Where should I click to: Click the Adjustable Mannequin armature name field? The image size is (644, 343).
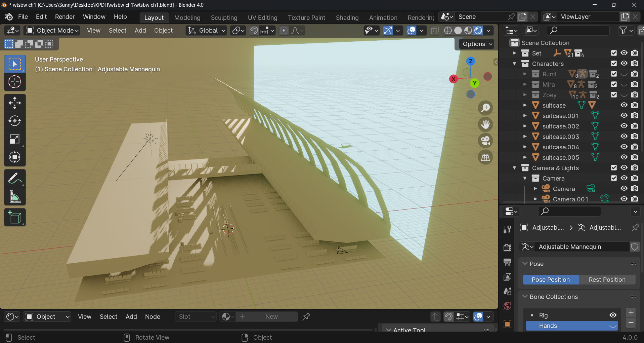tap(582, 247)
